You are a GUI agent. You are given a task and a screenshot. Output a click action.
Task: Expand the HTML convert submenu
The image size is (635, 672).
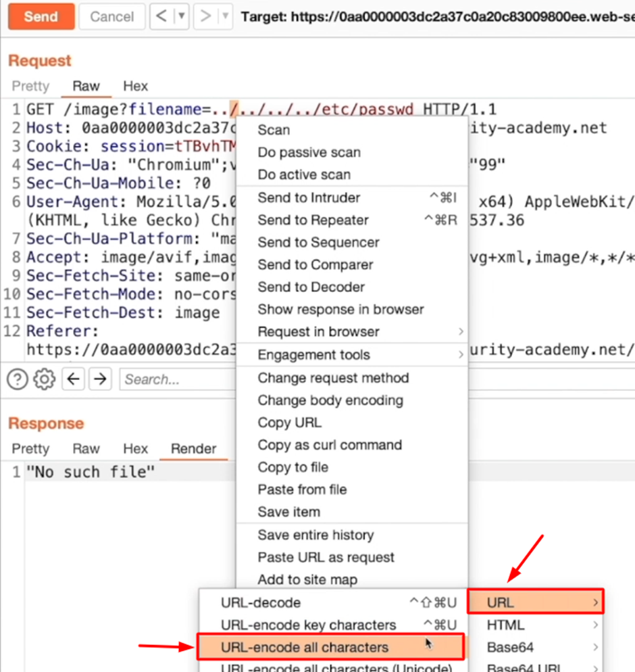(536, 625)
